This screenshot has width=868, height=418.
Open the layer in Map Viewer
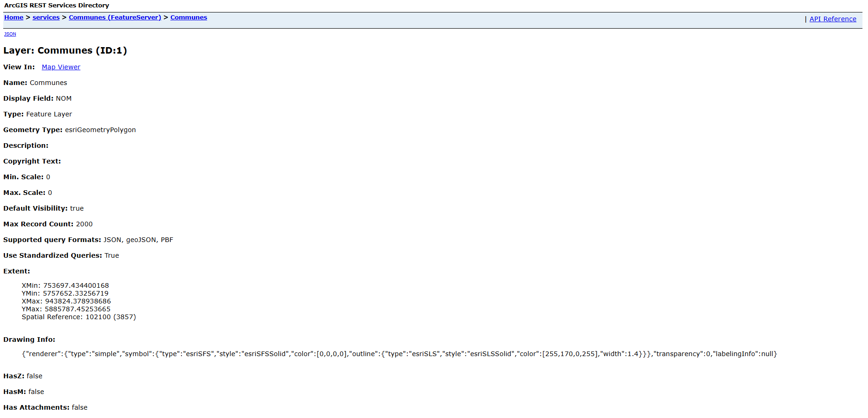(x=61, y=67)
